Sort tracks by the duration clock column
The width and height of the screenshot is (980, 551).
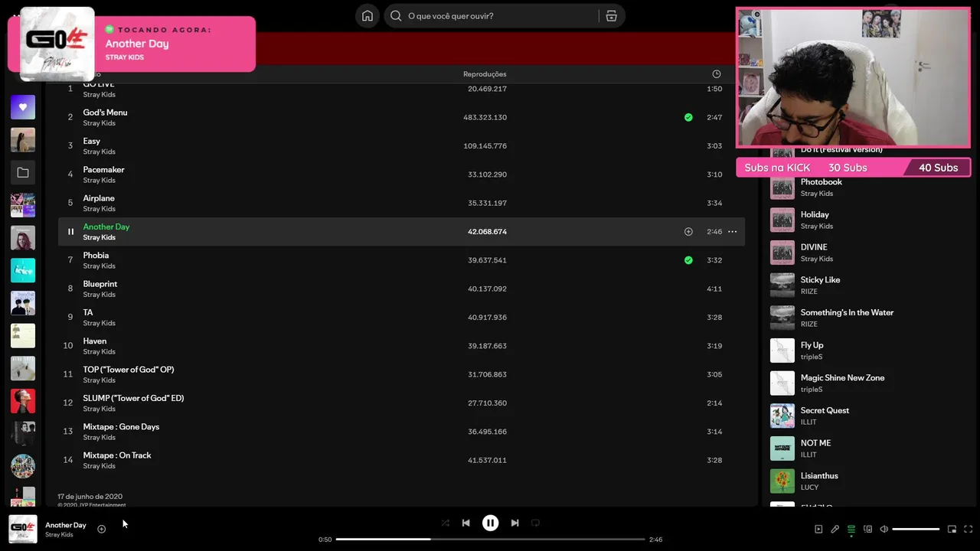pyautogui.click(x=717, y=74)
